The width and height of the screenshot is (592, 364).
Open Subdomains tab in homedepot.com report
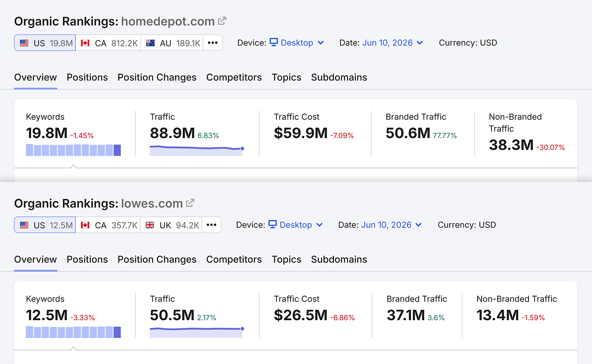click(x=339, y=77)
